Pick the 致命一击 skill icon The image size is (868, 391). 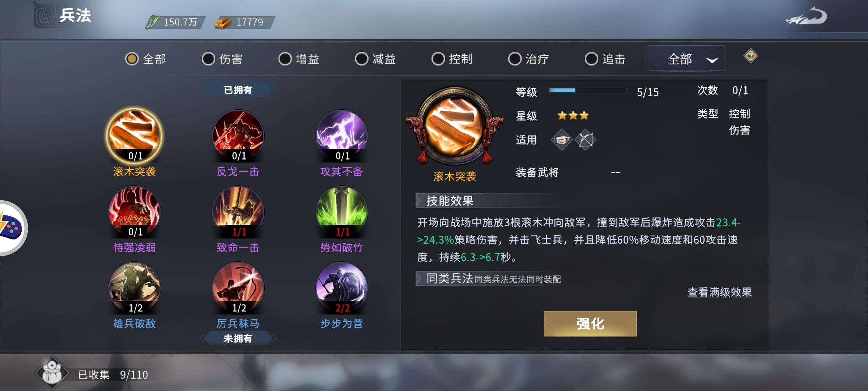238,212
